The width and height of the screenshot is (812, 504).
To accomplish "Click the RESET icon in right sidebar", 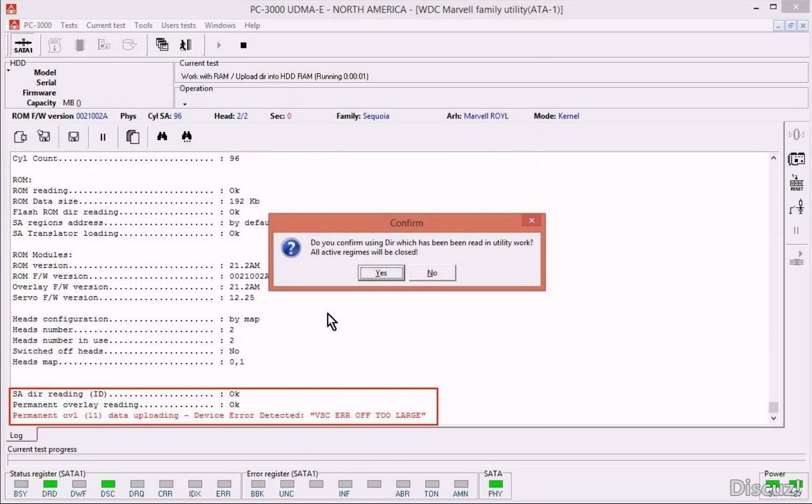I will 797,183.
